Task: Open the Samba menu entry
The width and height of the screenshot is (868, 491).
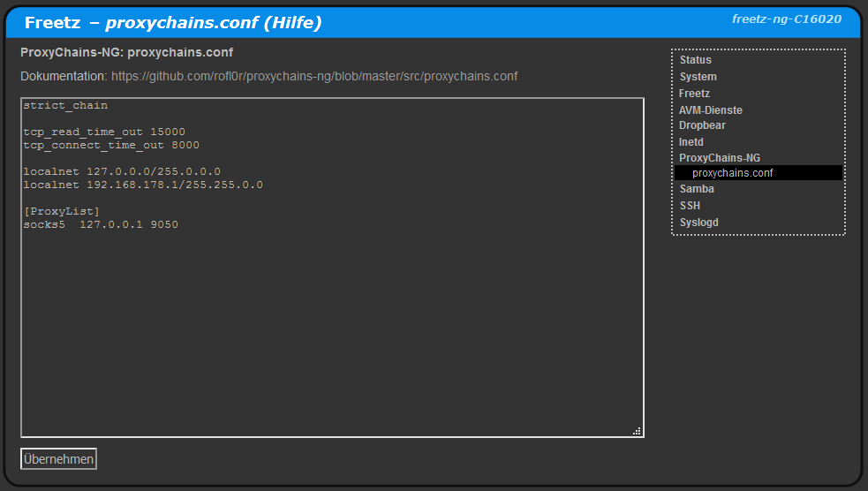Action: pyautogui.click(x=697, y=189)
